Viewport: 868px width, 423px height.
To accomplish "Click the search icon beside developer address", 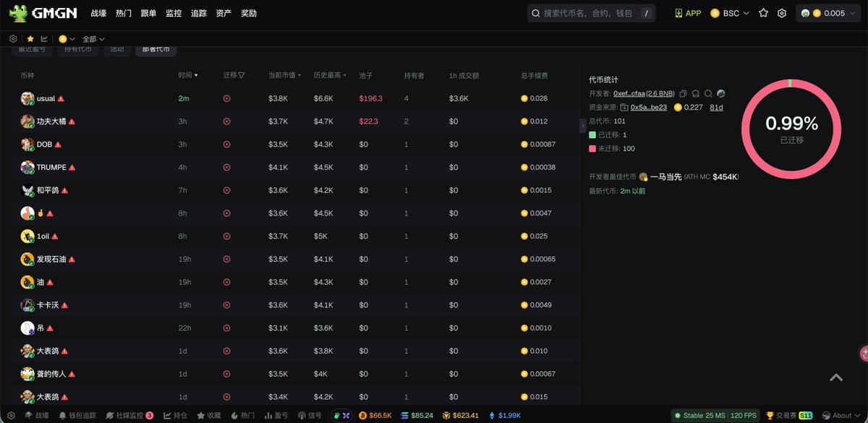I will (708, 94).
